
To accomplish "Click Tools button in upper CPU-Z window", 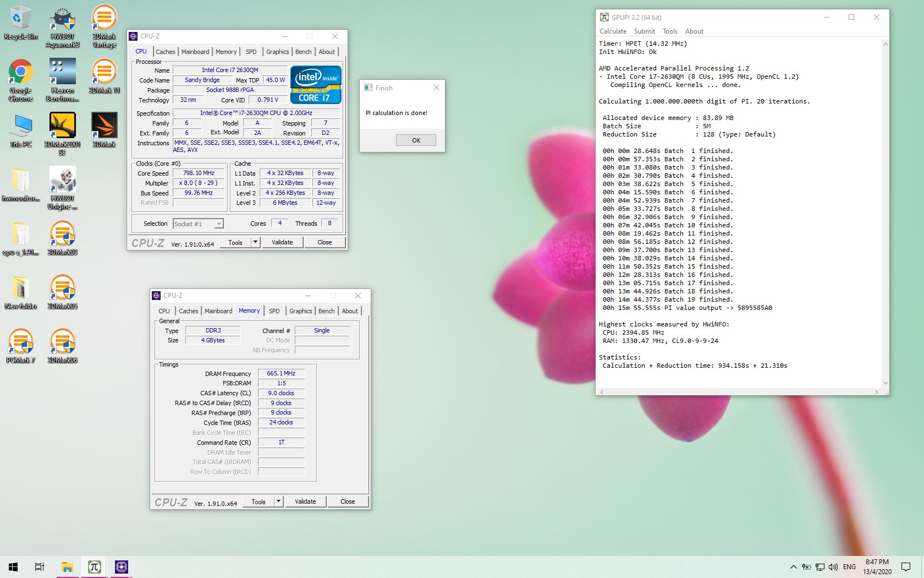I will click(235, 242).
